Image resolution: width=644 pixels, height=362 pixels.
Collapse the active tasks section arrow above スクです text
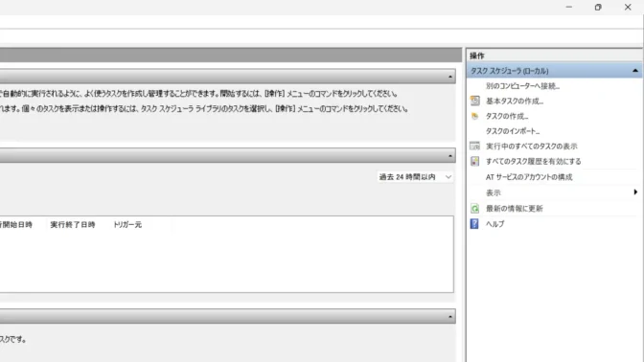tap(450, 317)
